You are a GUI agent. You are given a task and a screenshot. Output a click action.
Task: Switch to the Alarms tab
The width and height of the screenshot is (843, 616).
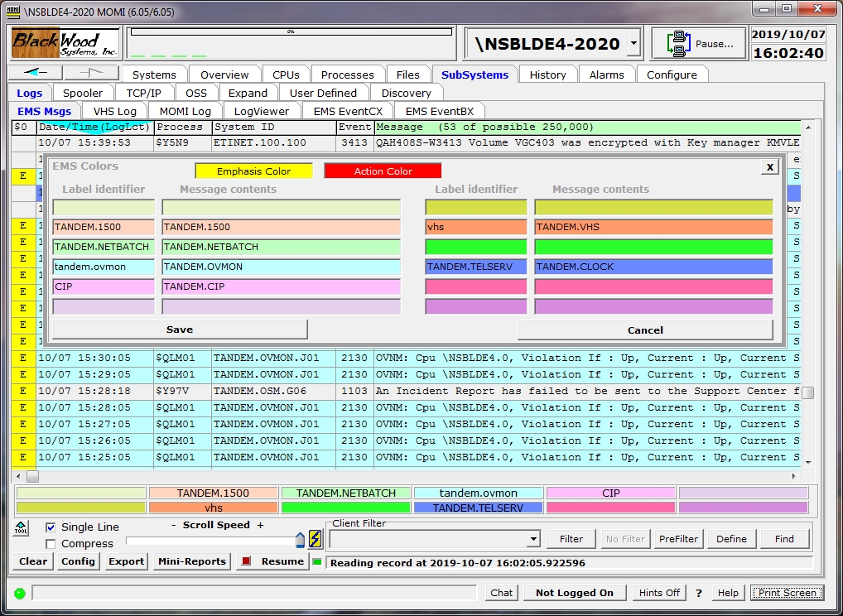(606, 75)
